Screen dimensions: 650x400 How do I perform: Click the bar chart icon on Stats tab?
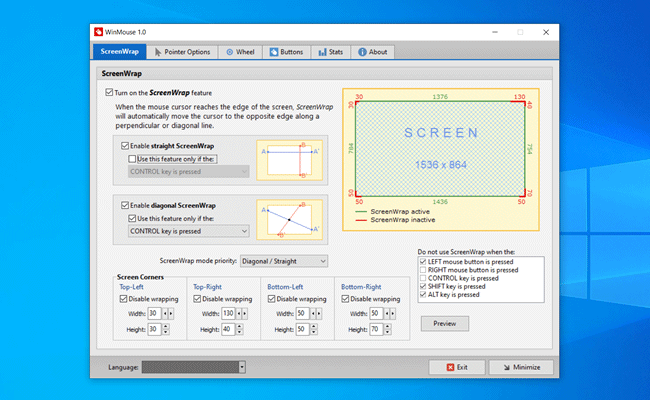(322, 52)
